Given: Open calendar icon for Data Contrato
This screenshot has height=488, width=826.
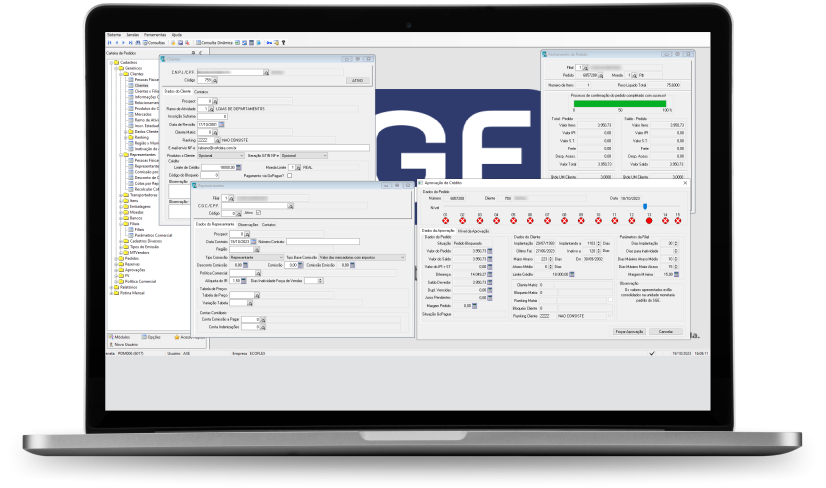Looking at the screenshot, I should coord(252,242).
